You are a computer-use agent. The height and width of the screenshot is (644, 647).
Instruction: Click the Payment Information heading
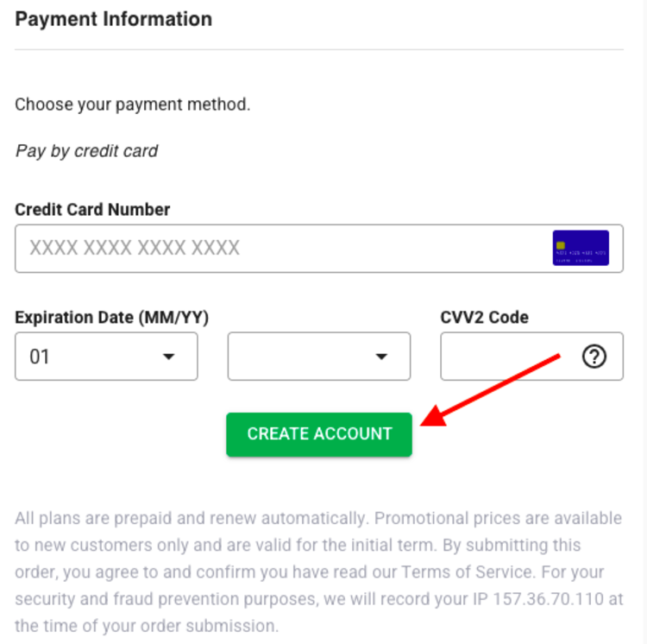(x=114, y=19)
